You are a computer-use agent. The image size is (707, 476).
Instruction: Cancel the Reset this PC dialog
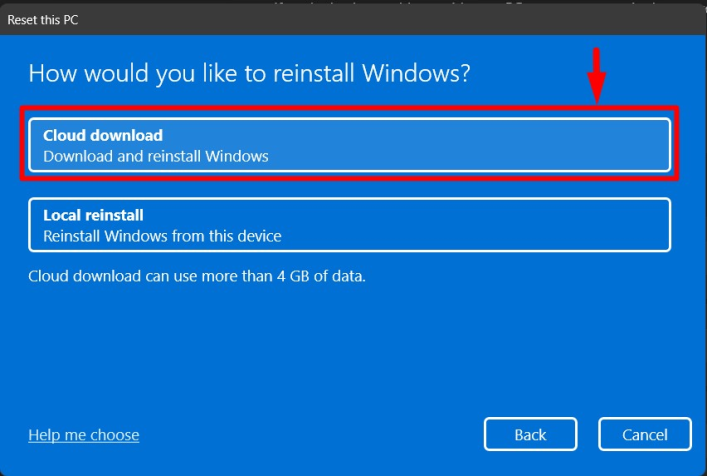coord(645,434)
